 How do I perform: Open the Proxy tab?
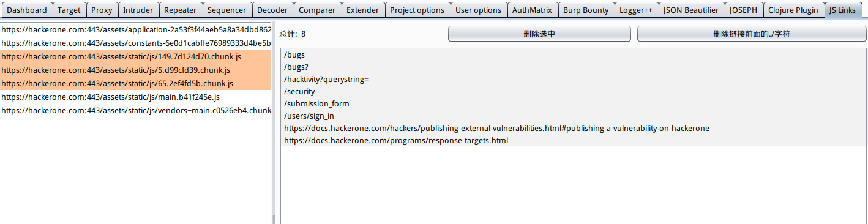click(x=102, y=10)
